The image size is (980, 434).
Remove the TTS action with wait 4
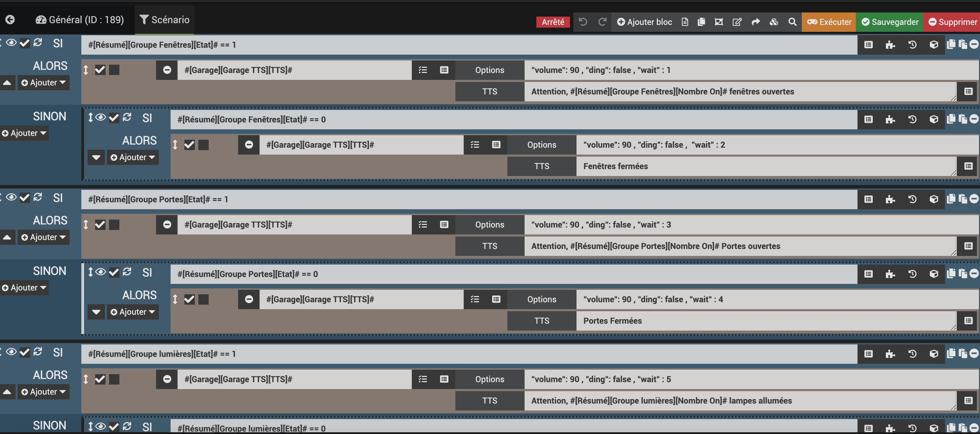tap(249, 299)
